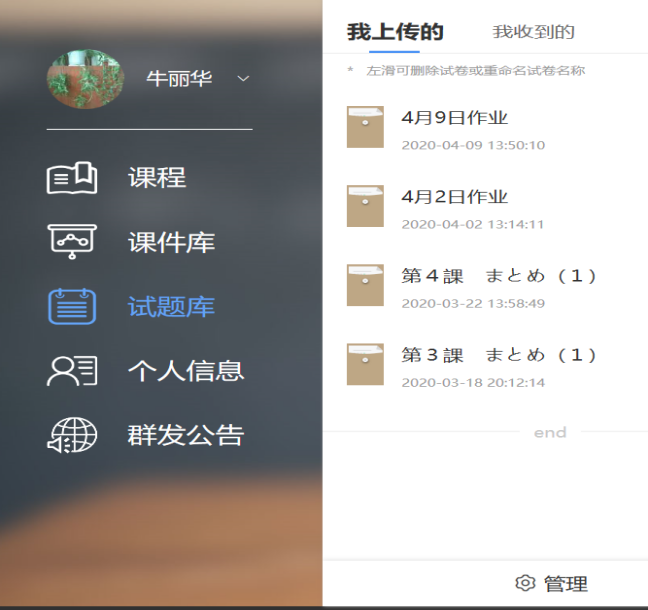Open the 课程 menu label
This screenshot has width=648, height=610.
coord(157,178)
